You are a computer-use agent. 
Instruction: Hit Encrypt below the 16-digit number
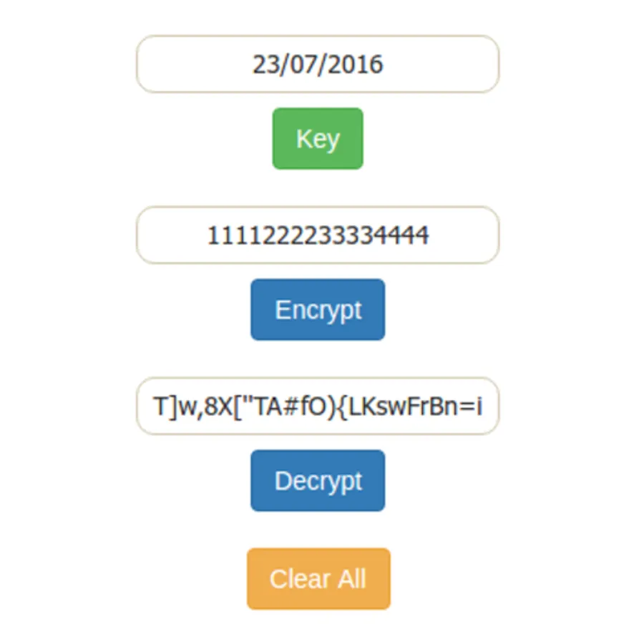click(x=318, y=309)
